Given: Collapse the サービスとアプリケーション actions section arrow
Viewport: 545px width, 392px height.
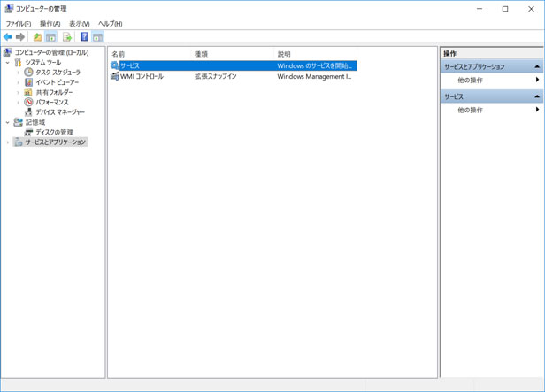Looking at the screenshot, I should pos(537,66).
